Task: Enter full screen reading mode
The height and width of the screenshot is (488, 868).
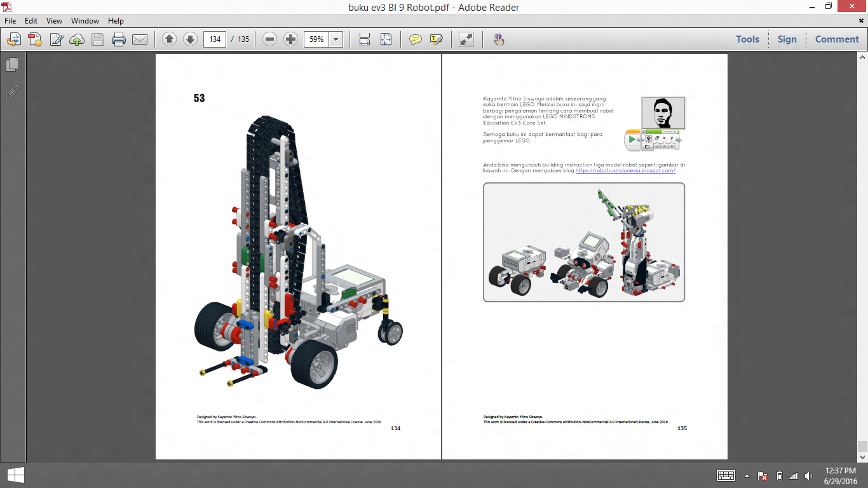Action: coord(466,39)
